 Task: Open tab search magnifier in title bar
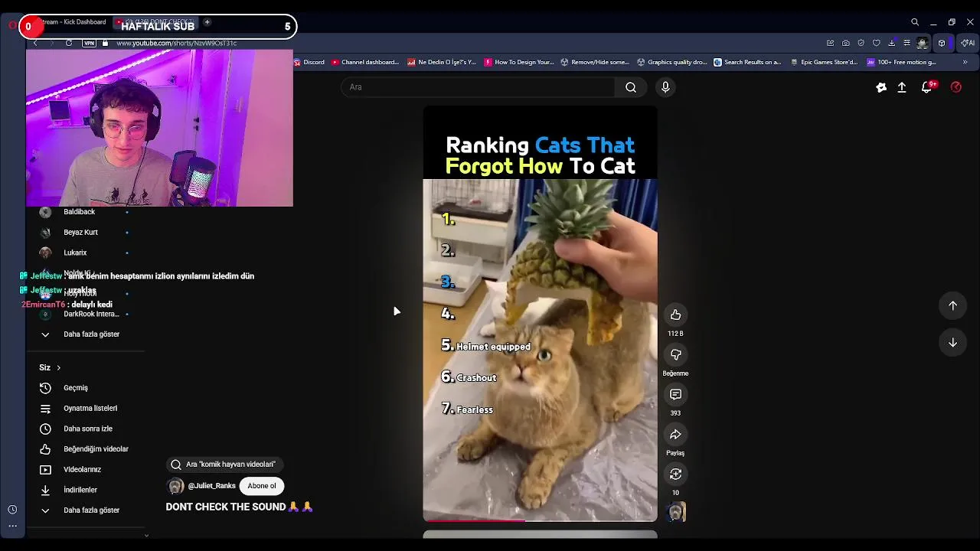(x=914, y=22)
